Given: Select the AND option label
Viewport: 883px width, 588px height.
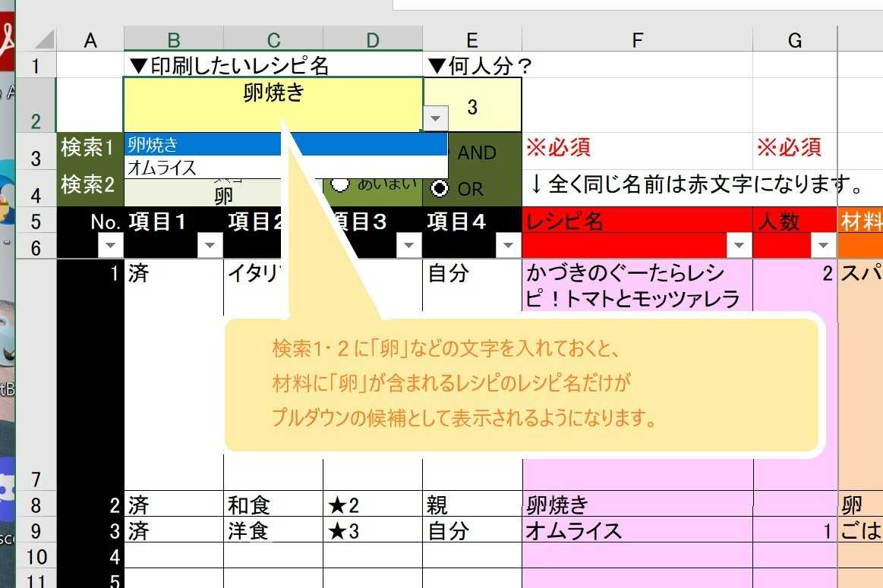Looking at the screenshot, I should (x=476, y=153).
